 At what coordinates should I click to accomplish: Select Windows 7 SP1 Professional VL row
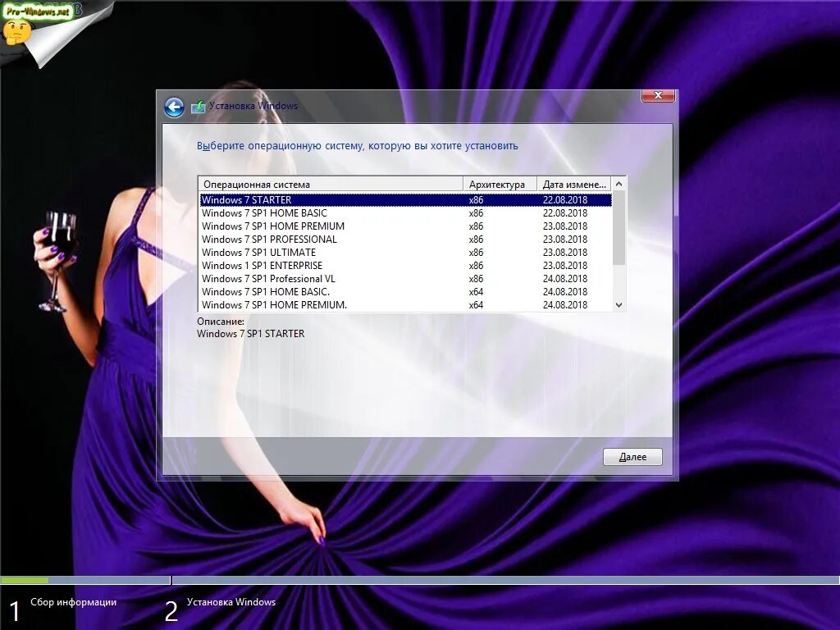tap(405, 279)
